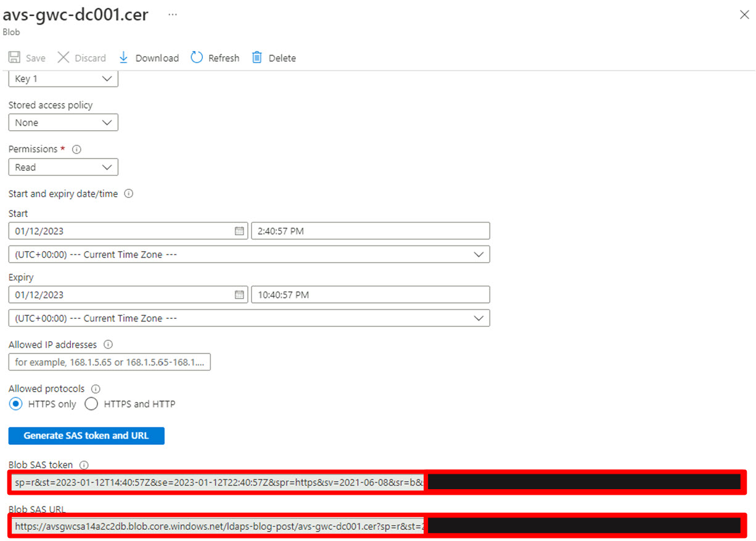
Task: Click the Start time field 2:40:57 PM
Action: pos(371,231)
